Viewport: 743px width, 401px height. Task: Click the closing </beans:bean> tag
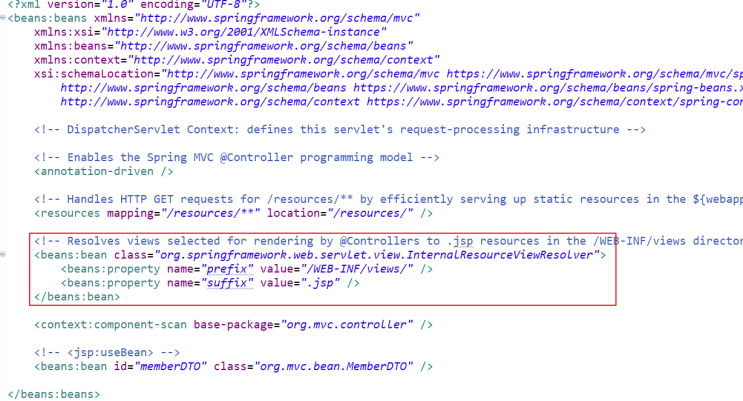pyautogui.click(x=77, y=297)
